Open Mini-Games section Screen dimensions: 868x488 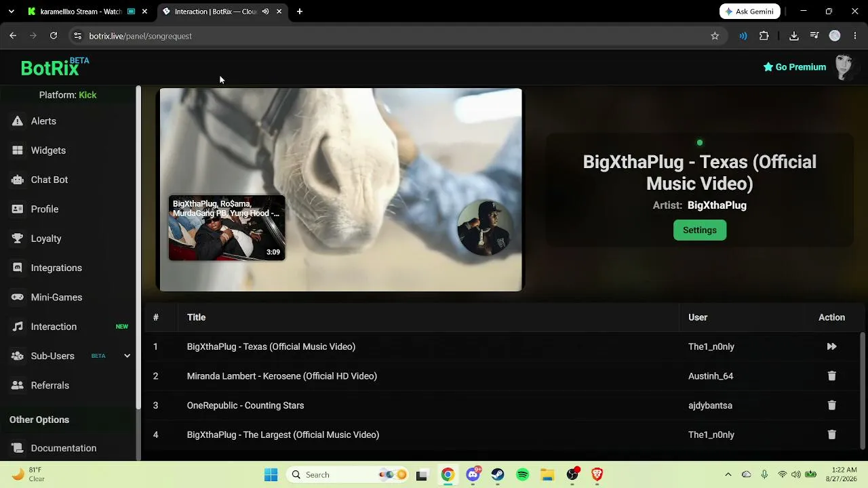(56, 298)
